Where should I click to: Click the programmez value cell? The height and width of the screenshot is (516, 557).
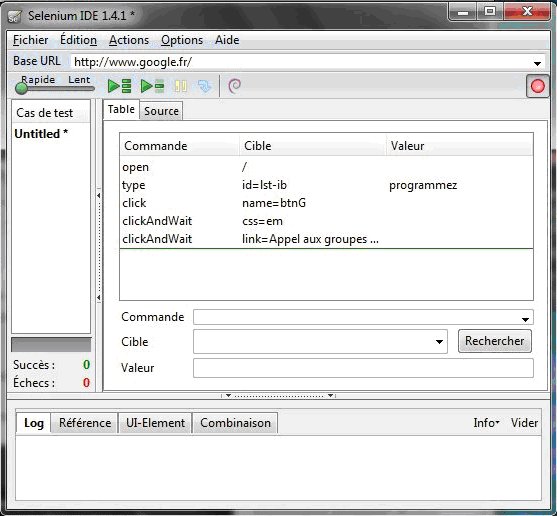(x=423, y=185)
